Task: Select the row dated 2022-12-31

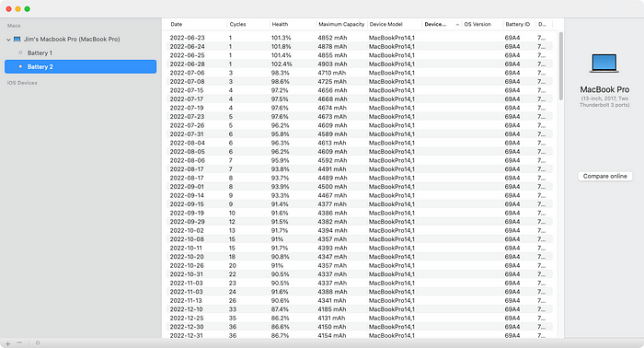Action: (x=360, y=336)
